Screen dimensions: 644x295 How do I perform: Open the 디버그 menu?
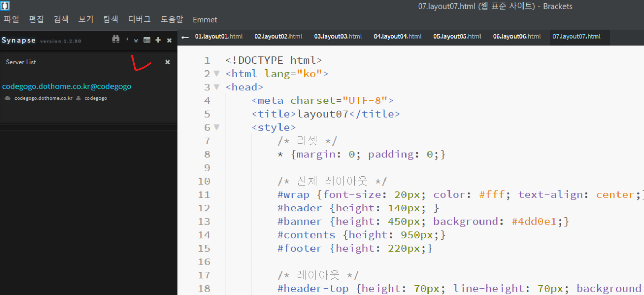coord(140,19)
